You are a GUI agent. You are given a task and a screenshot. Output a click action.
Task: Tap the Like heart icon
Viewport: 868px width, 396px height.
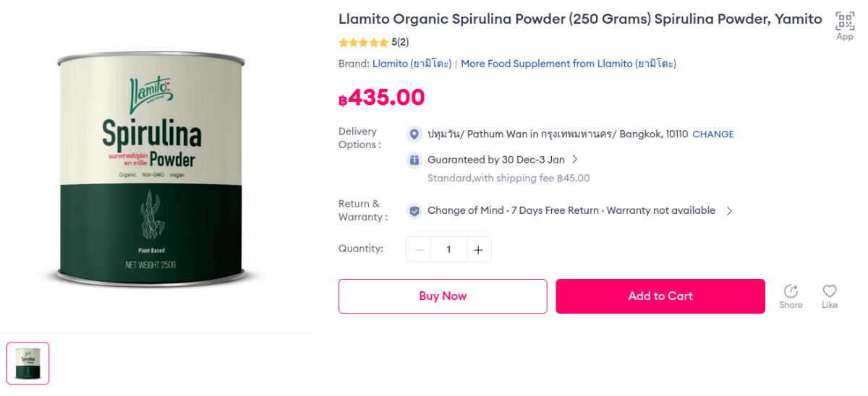coord(830,291)
